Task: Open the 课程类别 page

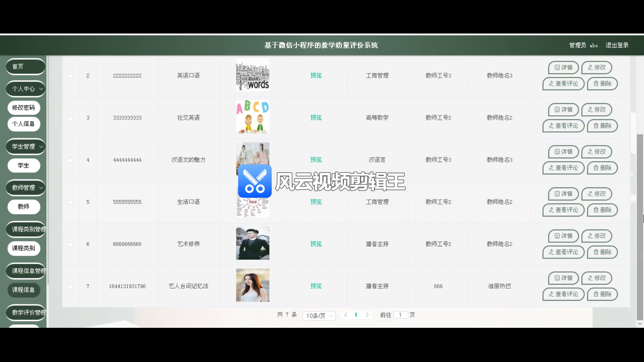Action: [24, 248]
